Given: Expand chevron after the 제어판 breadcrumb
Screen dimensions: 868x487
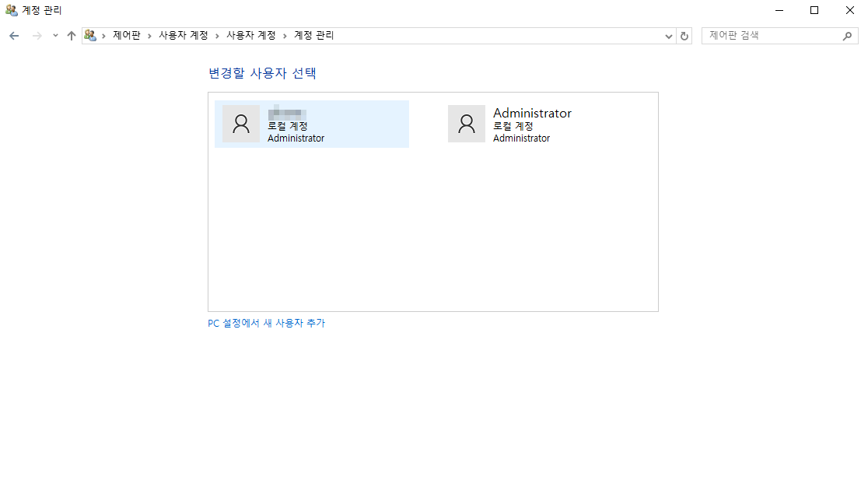Looking at the screenshot, I should click(150, 36).
